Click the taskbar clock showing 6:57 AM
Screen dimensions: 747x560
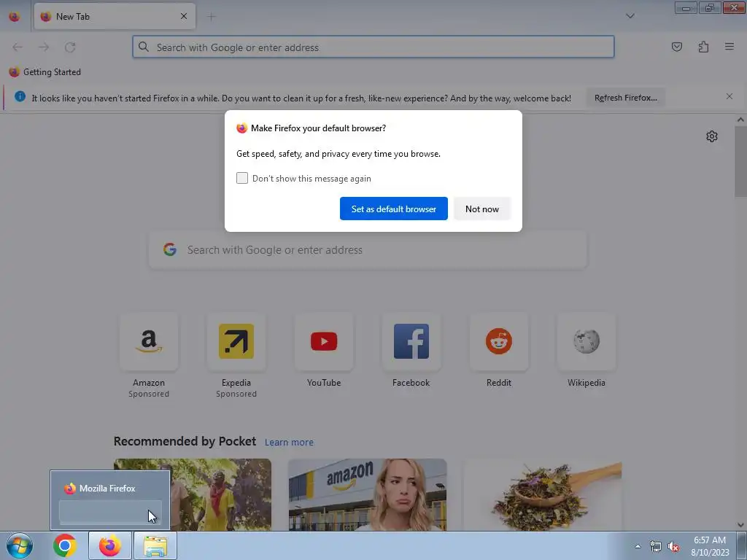(710, 545)
